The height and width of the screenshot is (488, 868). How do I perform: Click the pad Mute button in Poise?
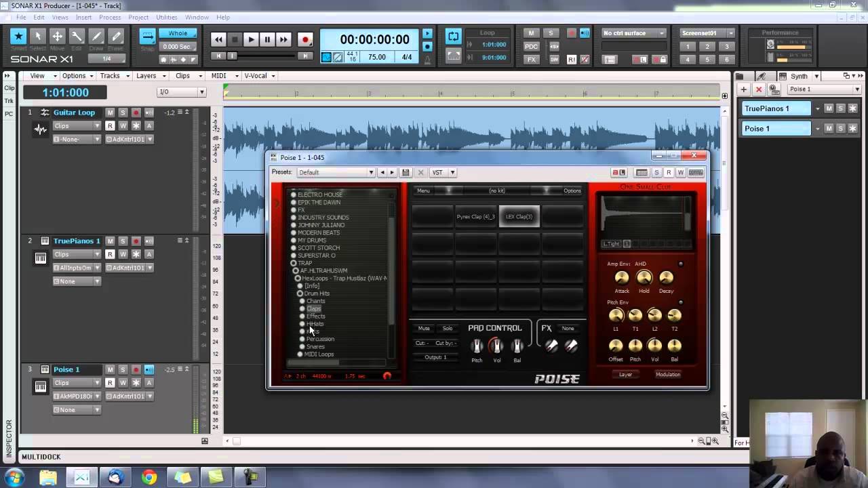pyautogui.click(x=424, y=328)
